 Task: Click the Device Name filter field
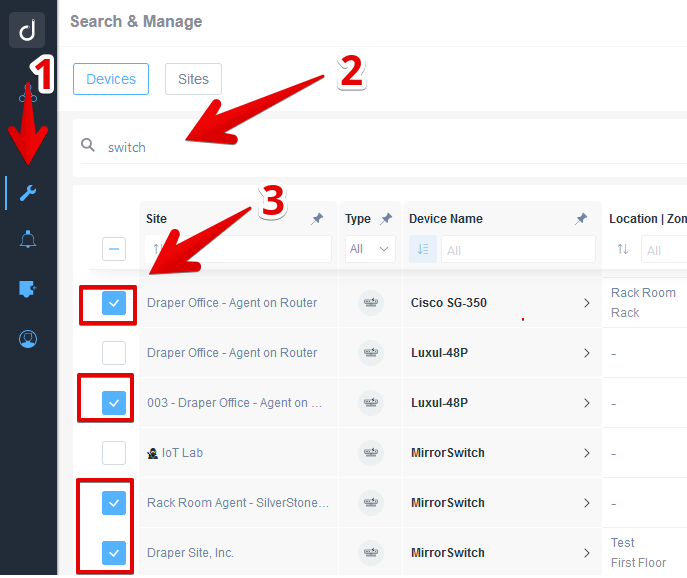(518, 249)
